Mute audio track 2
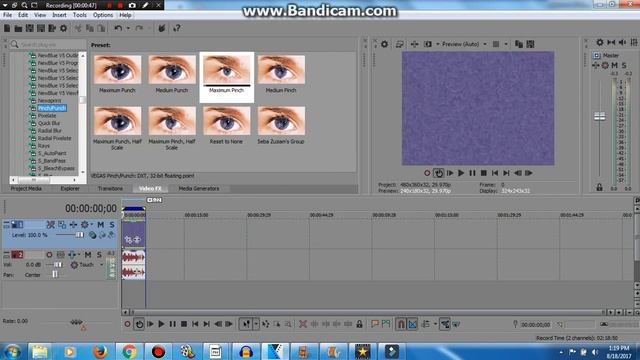This screenshot has height=360, width=640. pyautogui.click(x=88, y=255)
